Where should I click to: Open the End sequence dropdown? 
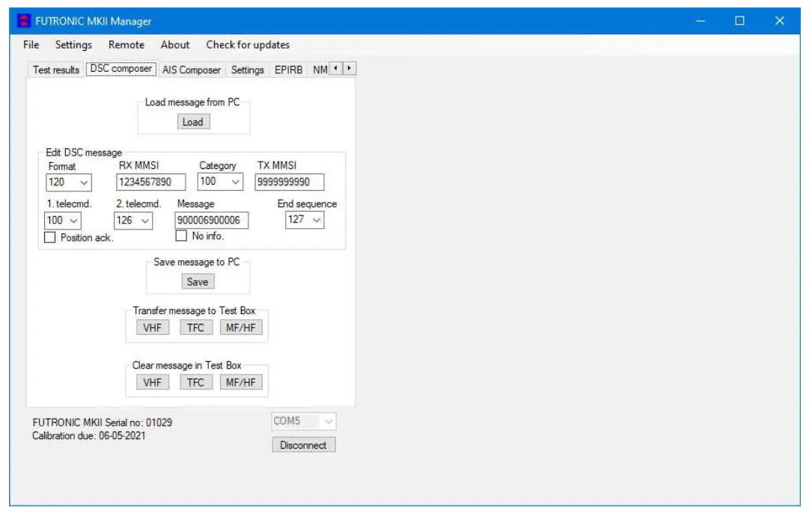pyautogui.click(x=305, y=220)
